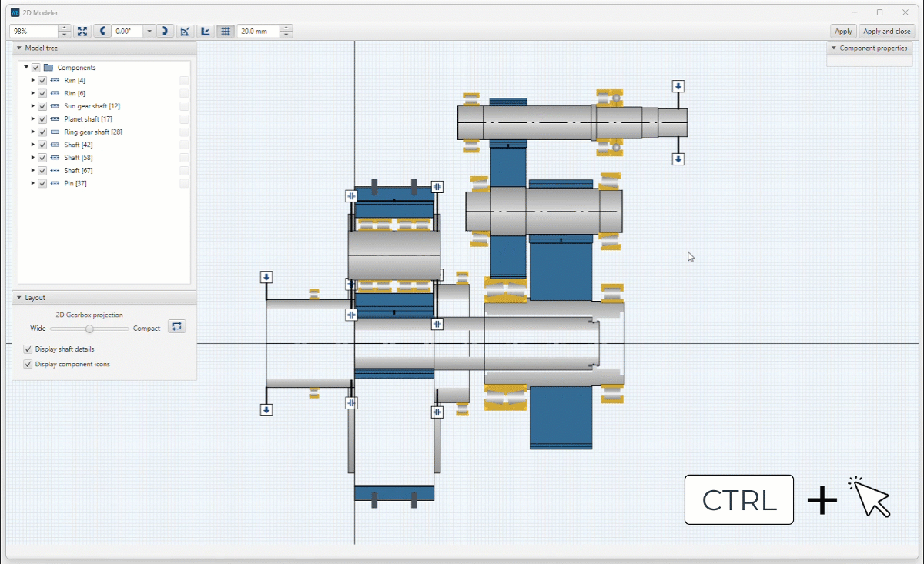Click into the 20.0 mm grid size field
Image resolution: width=924 pixels, height=564 pixels.
pos(258,32)
